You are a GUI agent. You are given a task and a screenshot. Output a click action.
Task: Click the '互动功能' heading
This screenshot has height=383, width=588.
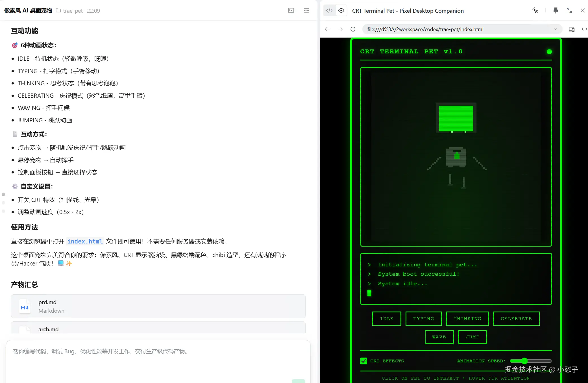pos(25,31)
